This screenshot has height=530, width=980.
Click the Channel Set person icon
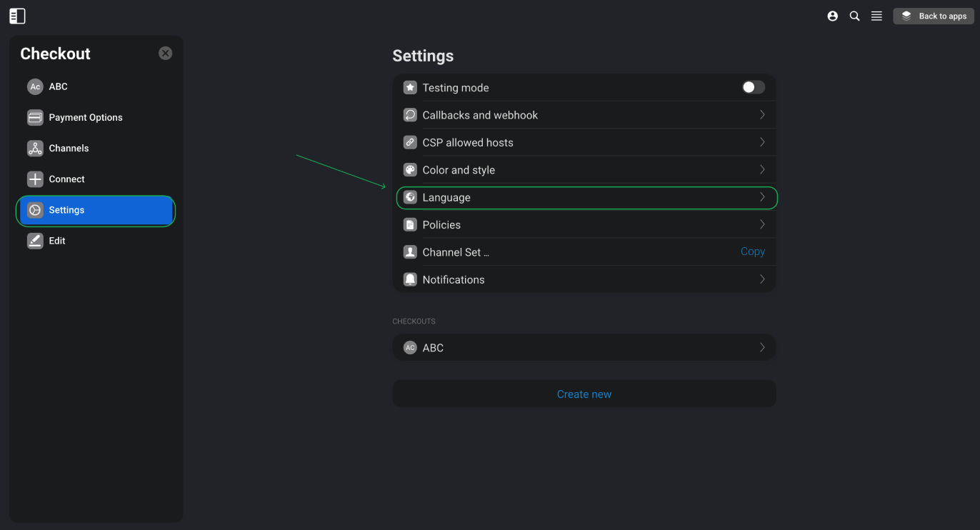click(x=410, y=252)
